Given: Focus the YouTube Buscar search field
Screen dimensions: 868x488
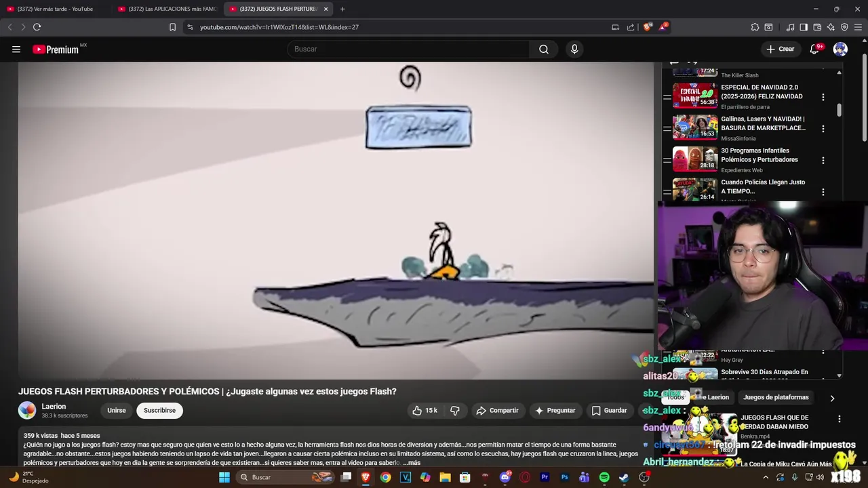Looking at the screenshot, I should (x=408, y=49).
